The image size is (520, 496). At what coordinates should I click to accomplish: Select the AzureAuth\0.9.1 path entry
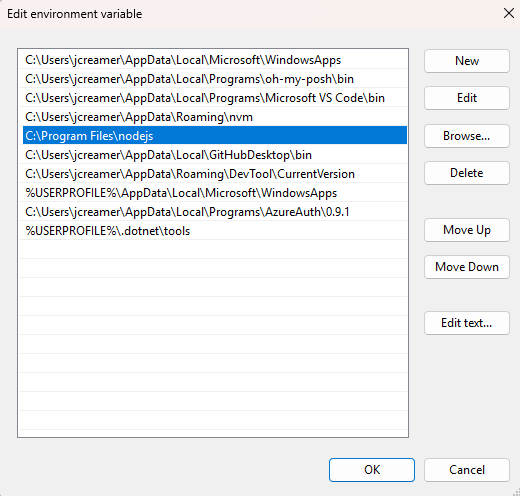click(213, 212)
